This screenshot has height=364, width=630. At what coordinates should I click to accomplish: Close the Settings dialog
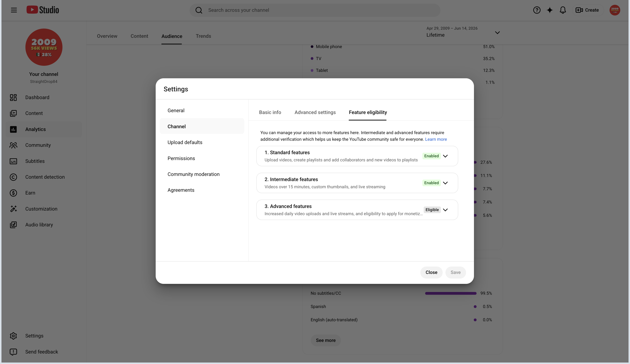pos(431,272)
